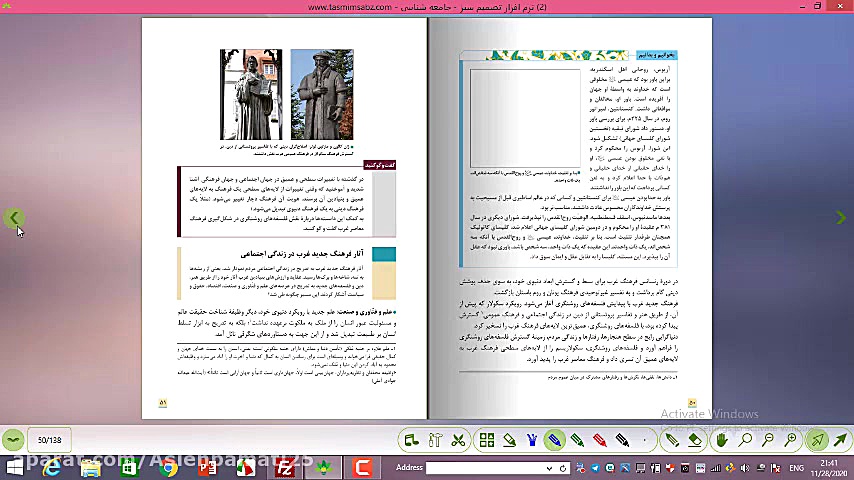This screenshot has height=480, width=854.
Task: Click the zoom in magnifier
Action: 790,440
